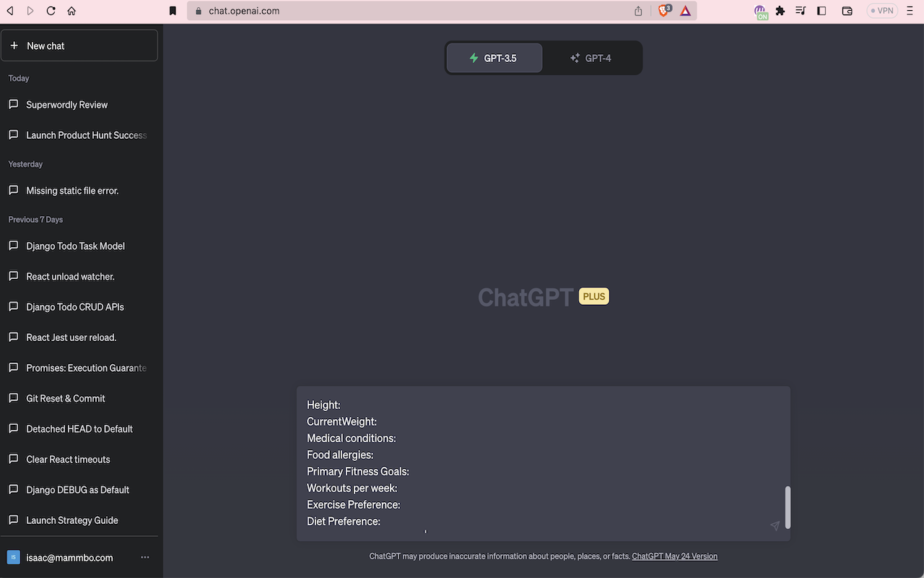
Task: Open the Brave Wallet icon
Action: (847, 10)
